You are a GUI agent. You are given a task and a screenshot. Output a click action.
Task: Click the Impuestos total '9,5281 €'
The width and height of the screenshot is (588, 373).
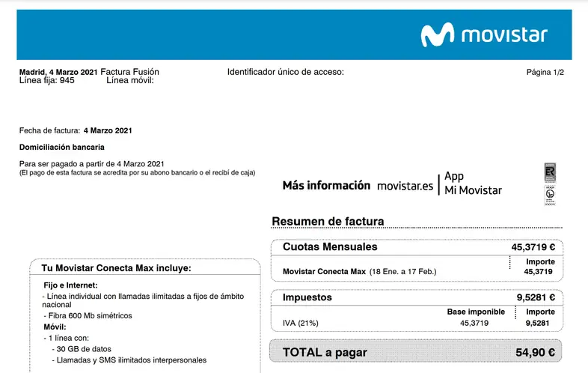[x=536, y=297]
